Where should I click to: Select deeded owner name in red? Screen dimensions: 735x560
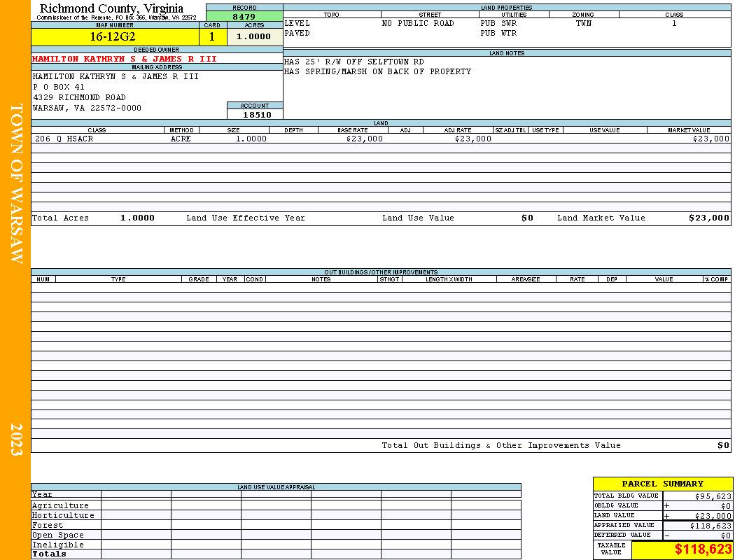[125, 59]
